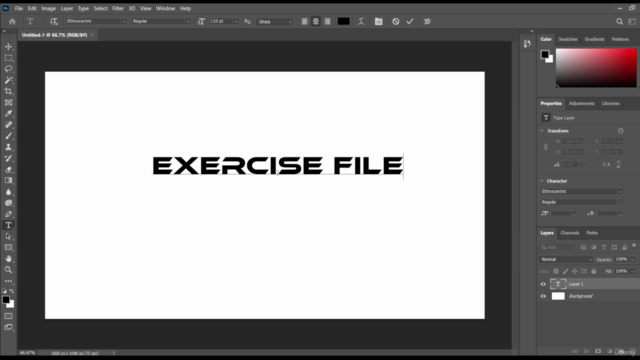This screenshot has width=640, height=360.
Task: Cancel current text edits
Action: 396,22
